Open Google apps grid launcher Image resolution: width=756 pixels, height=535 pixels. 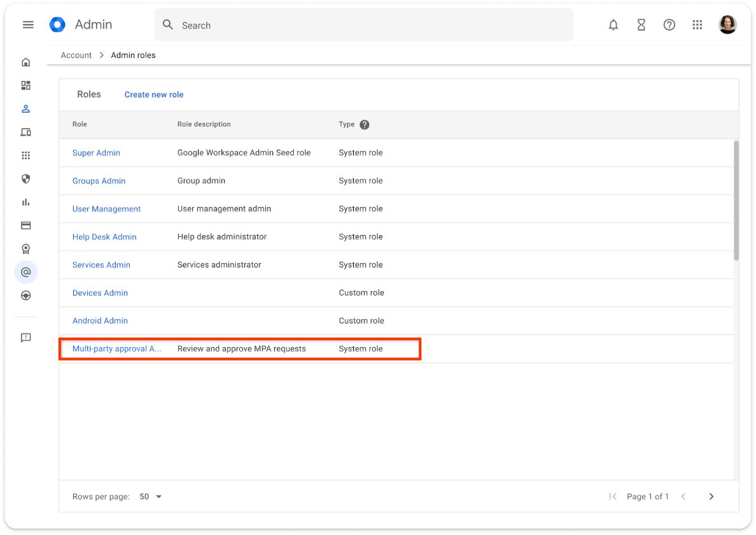[697, 25]
